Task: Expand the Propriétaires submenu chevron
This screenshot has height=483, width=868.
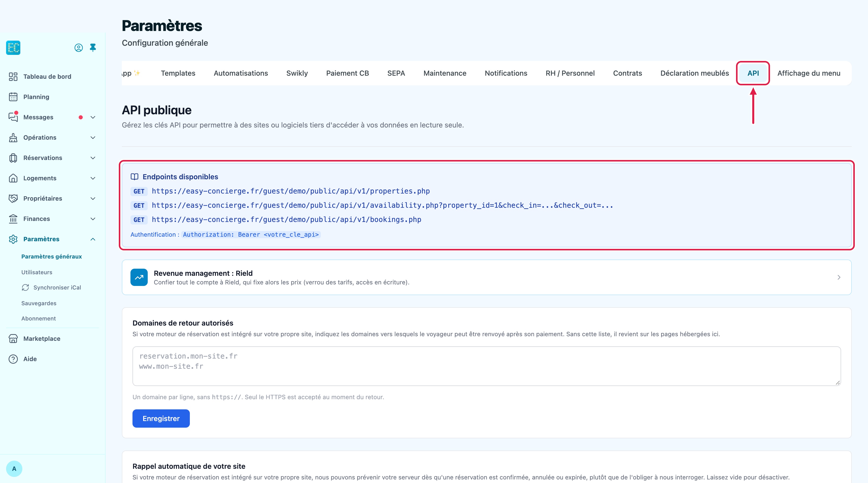Action: [x=93, y=199]
